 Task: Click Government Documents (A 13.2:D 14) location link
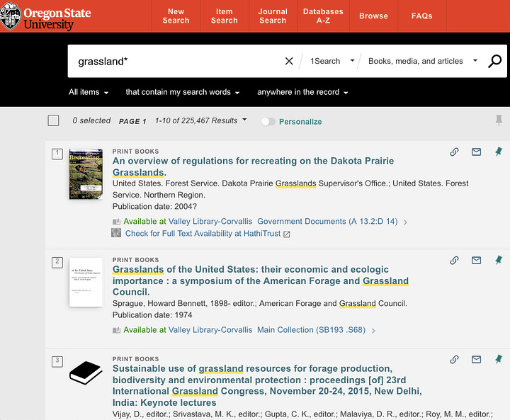pyautogui.click(x=327, y=222)
